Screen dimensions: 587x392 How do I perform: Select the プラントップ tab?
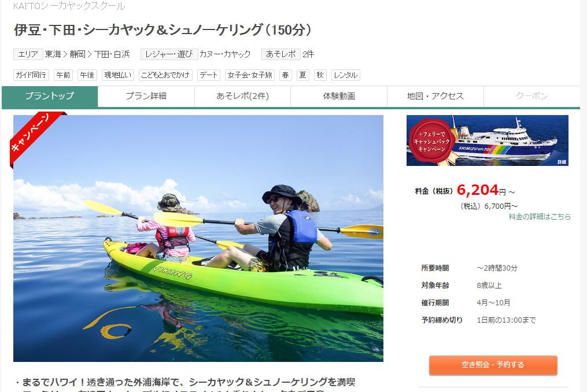click(50, 96)
